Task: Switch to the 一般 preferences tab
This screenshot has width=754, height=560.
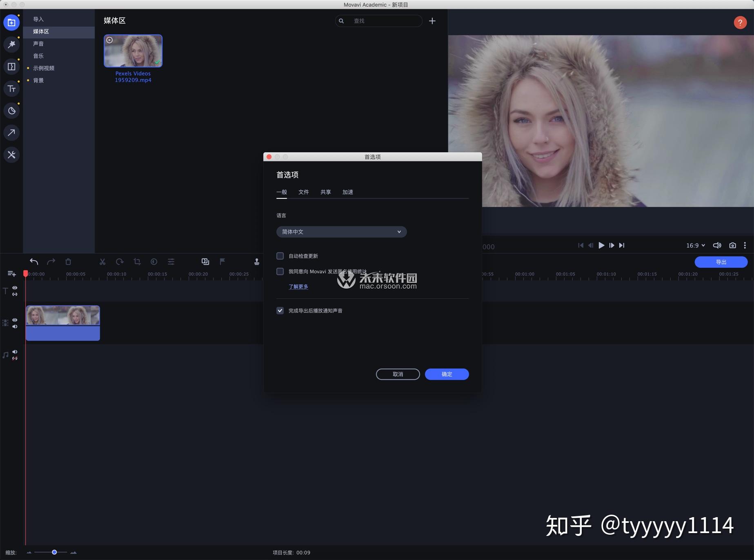Action: pyautogui.click(x=282, y=192)
